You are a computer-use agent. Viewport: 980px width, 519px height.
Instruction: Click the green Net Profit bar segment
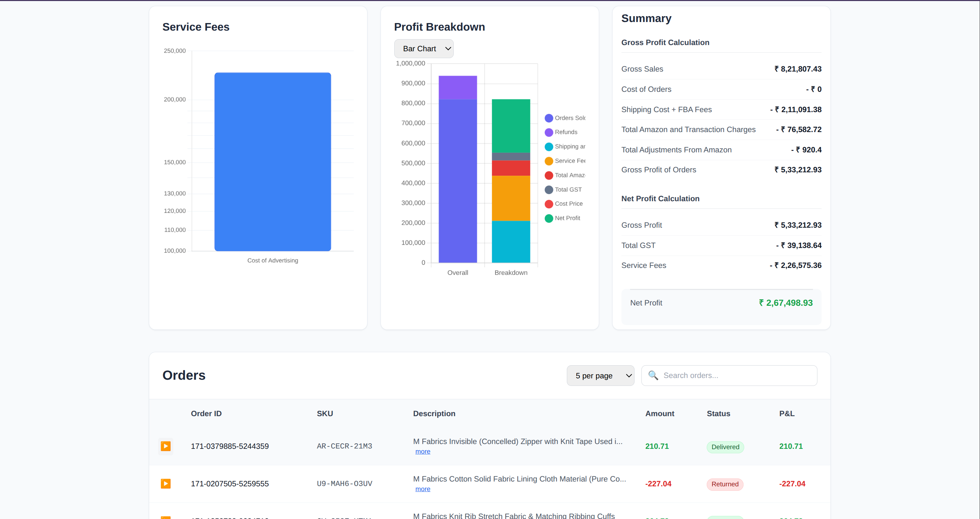(511, 126)
